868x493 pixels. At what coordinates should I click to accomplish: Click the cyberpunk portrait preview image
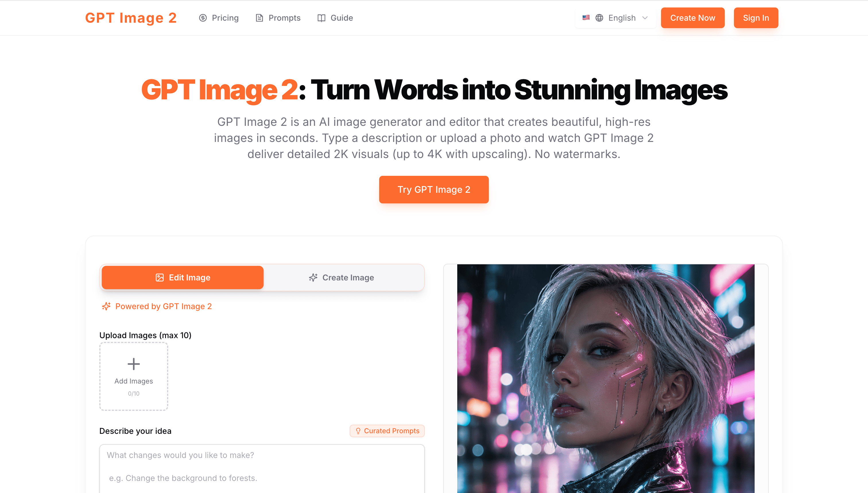pyautogui.click(x=605, y=379)
